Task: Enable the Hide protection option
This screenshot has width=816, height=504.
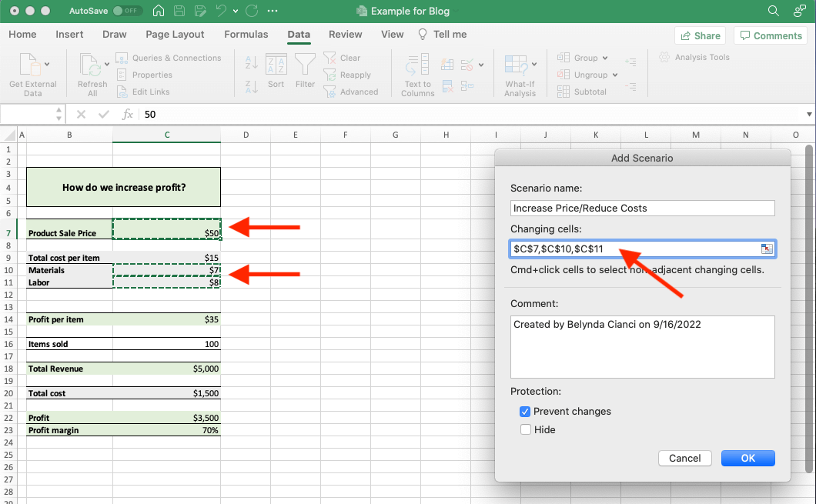Action: tap(527, 429)
